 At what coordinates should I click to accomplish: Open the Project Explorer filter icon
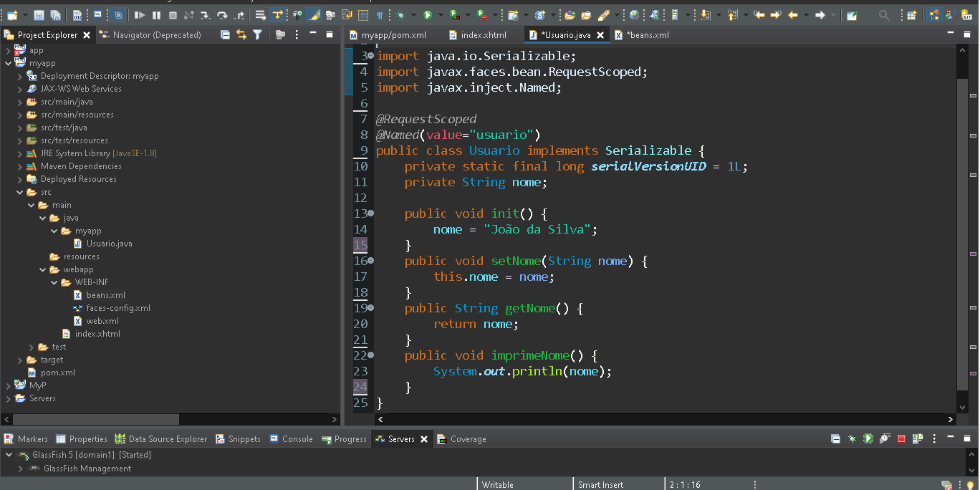[257, 34]
